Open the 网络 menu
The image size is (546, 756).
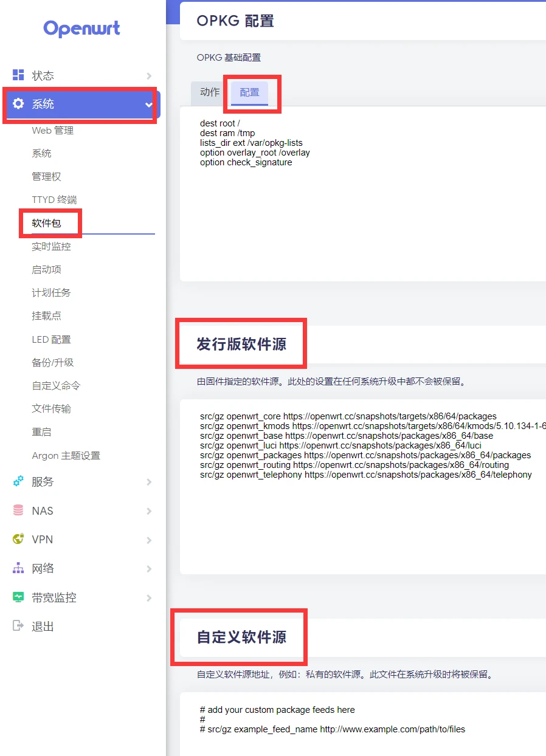[x=83, y=569]
